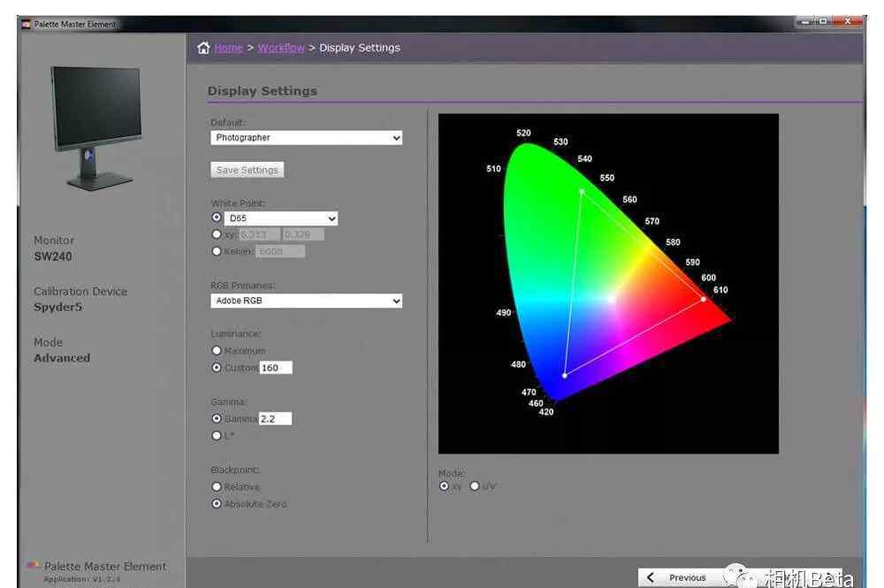
Task: Open the Default preset dropdown showing Photographer
Action: click(x=306, y=138)
